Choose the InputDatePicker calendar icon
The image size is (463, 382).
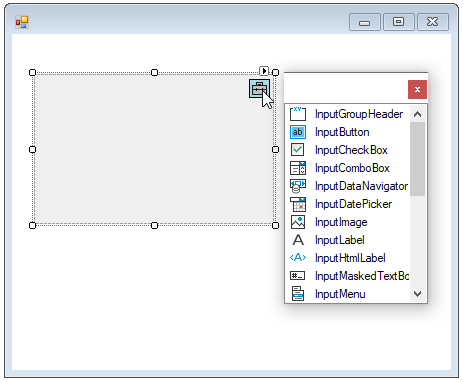pyautogui.click(x=298, y=204)
